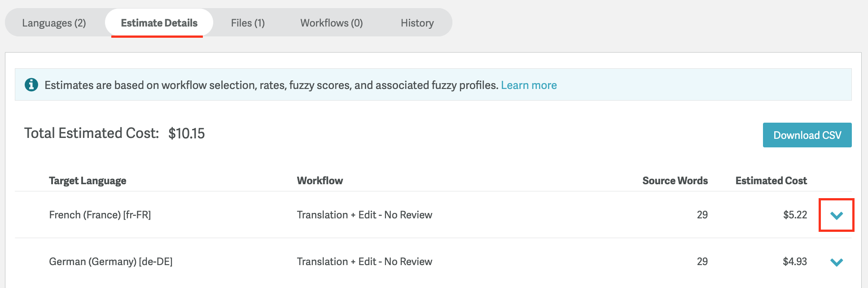868x288 pixels.
Task: Expand the German (Germany) estimate row chevron
Action: (x=836, y=262)
